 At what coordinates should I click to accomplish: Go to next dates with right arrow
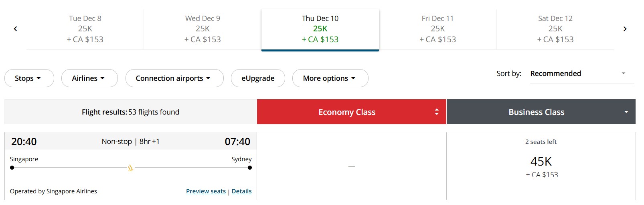[625, 29]
